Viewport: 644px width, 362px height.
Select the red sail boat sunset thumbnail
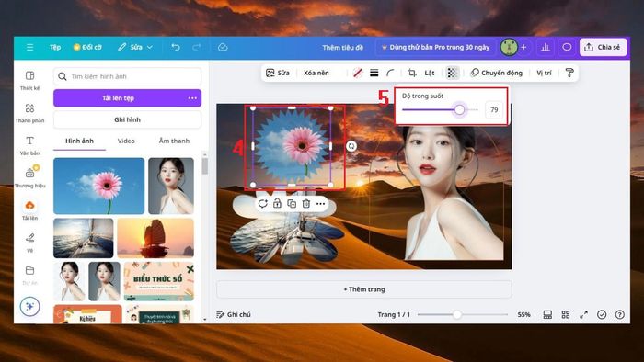pyautogui.click(x=155, y=238)
